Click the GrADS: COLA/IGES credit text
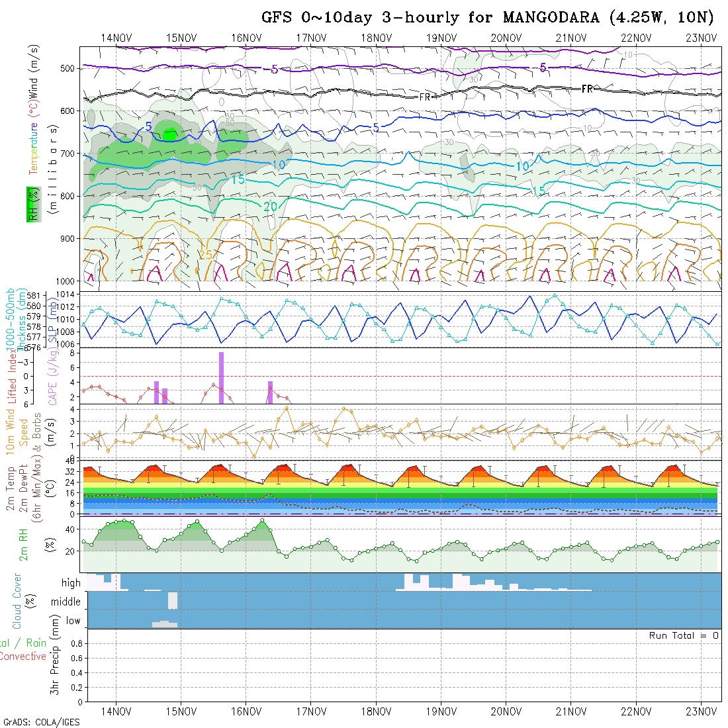728x728 pixels. pyautogui.click(x=41, y=722)
